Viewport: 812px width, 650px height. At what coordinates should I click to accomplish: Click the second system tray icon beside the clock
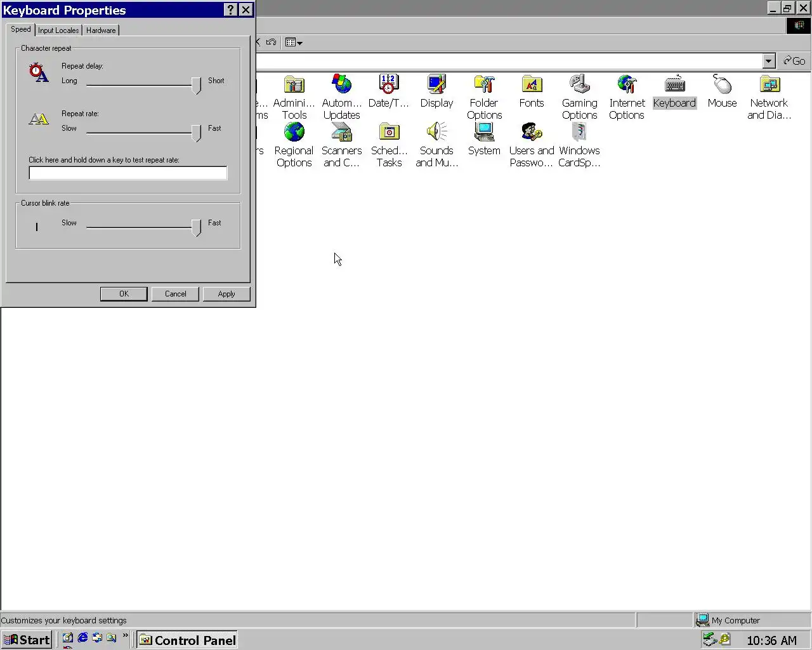coord(725,639)
